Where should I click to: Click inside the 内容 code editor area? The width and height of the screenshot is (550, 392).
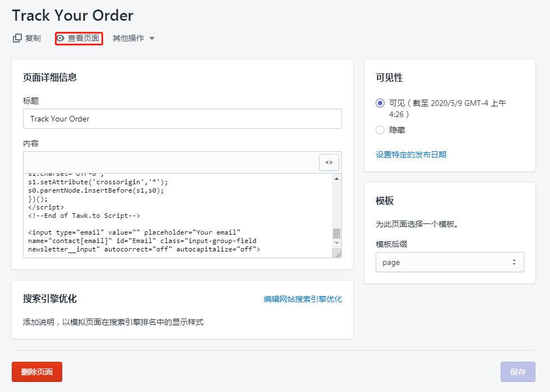pos(178,216)
